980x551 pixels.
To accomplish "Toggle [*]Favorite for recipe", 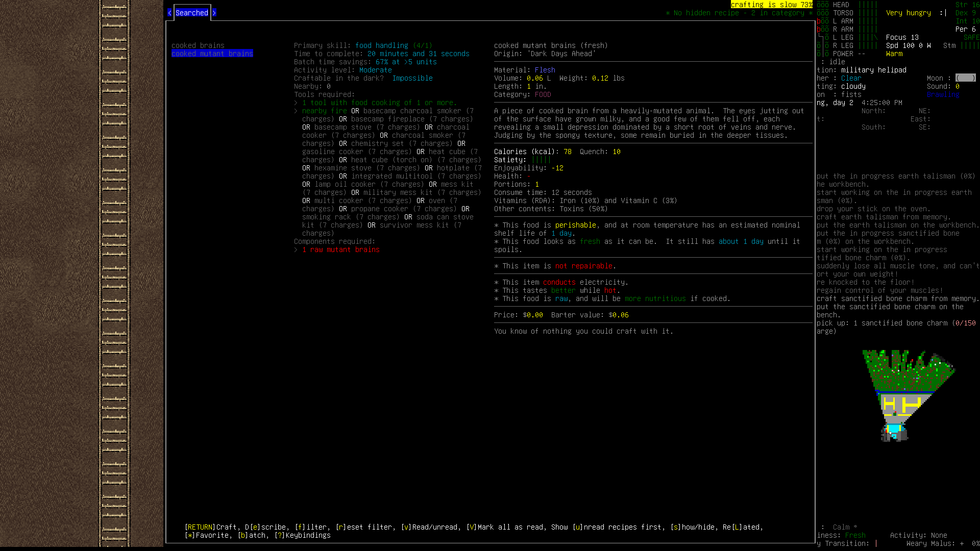I will (207, 535).
